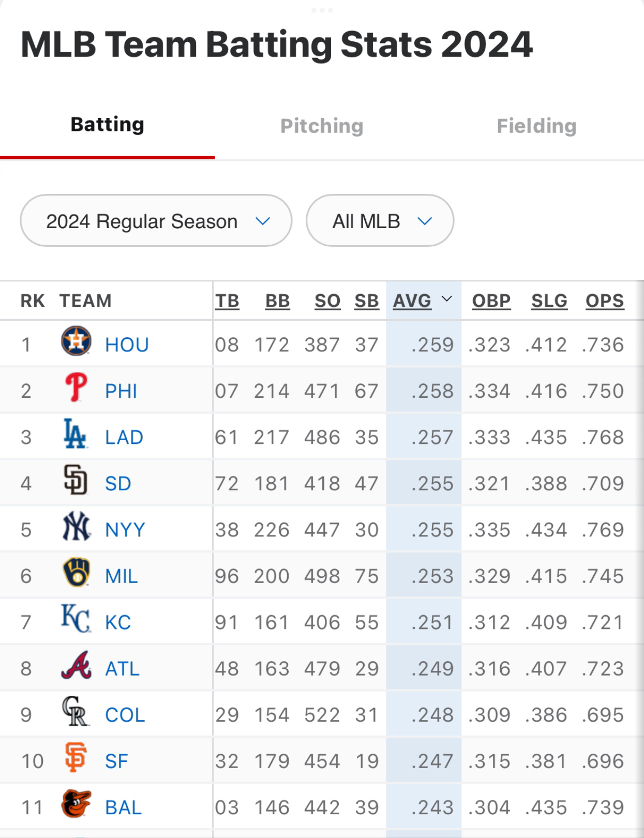Image resolution: width=644 pixels, height=838 pixels.
Task: Click the Braves A logo
Action: [76, 665]
